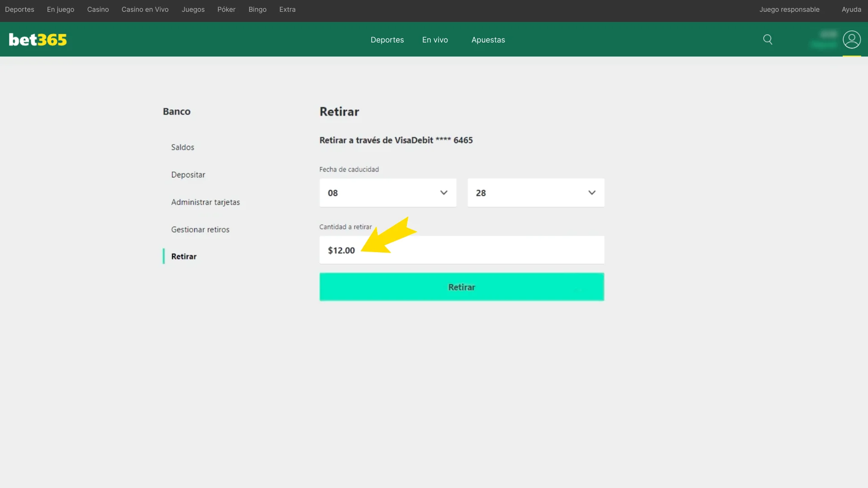Visit Juego responsable page
The image size is (868, 488).
(x=789, y=9)
